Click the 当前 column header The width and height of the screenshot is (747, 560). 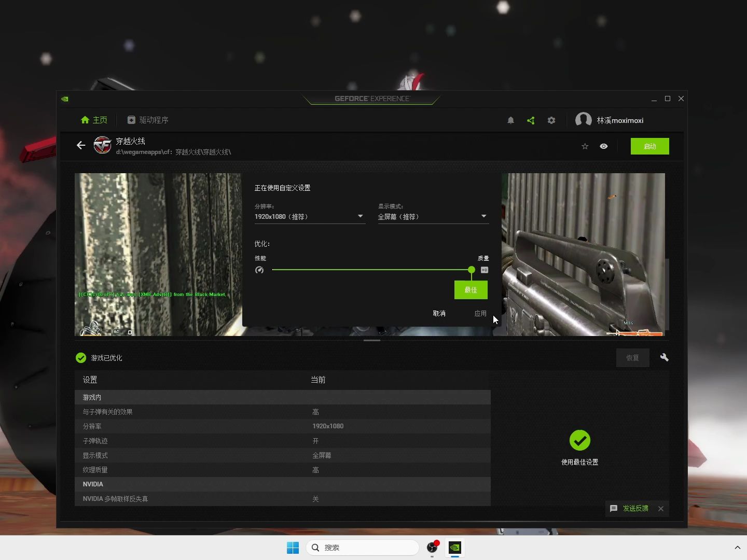pos(318,380)
